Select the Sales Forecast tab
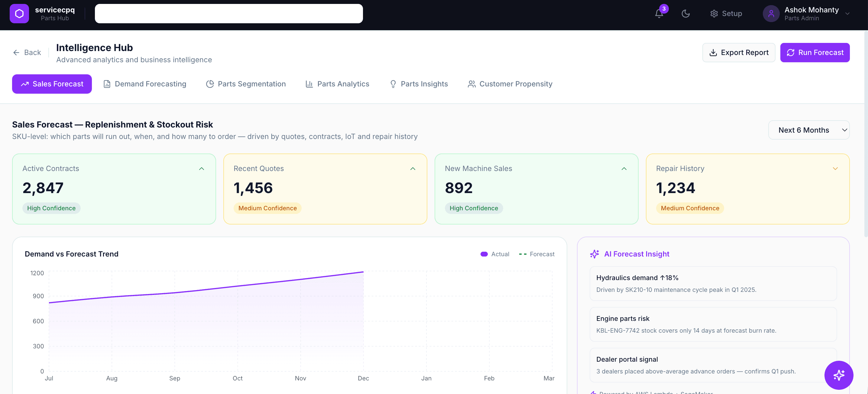This screenshot has height=394, width=868. (x=52, y=84)
